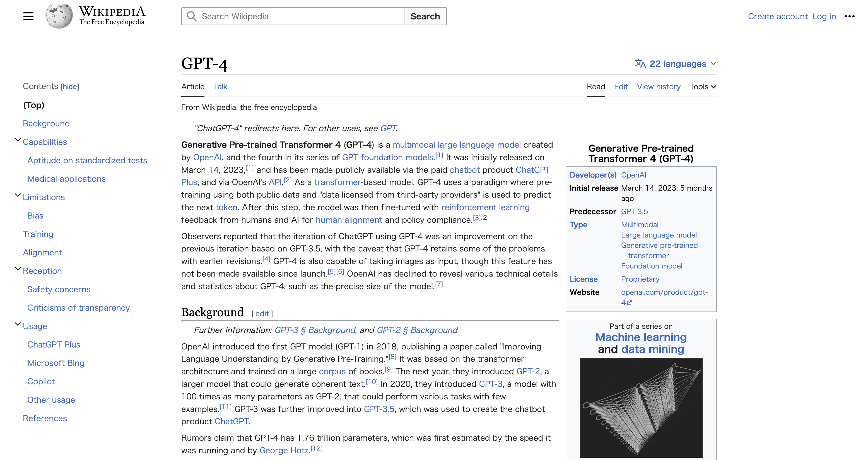The height and width of the screenshot is (460, 868).
Task: Open the View history tab
Action: [659, 87]
